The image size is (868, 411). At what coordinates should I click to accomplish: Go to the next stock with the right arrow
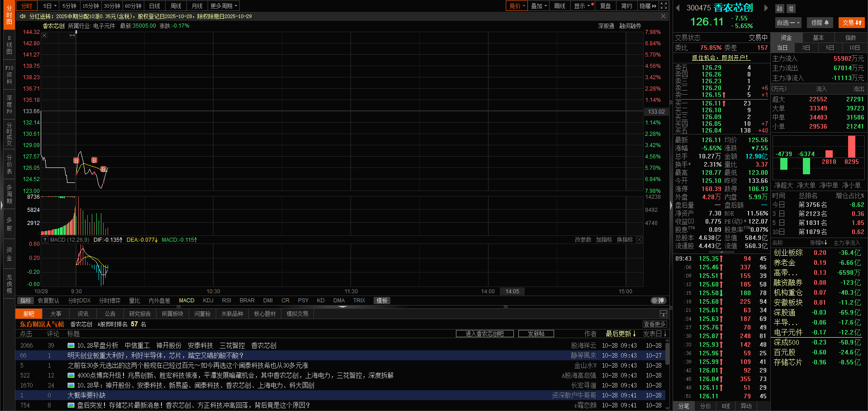(x=766, y=8)
